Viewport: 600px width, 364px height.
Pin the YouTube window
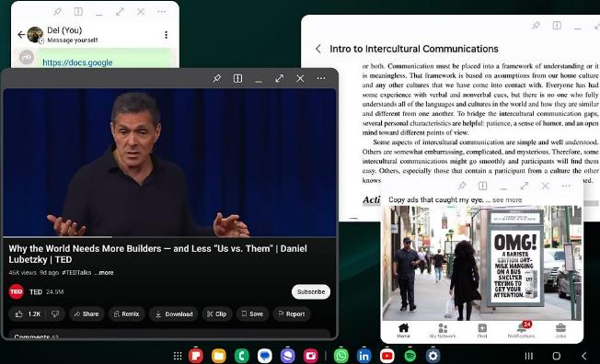(216, 78)
